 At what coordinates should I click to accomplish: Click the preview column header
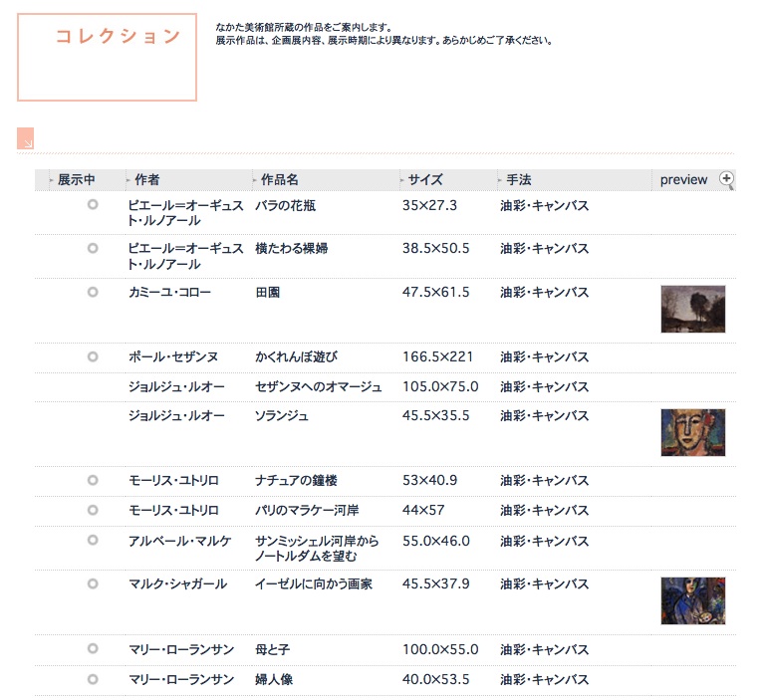[x=683, y=179]
